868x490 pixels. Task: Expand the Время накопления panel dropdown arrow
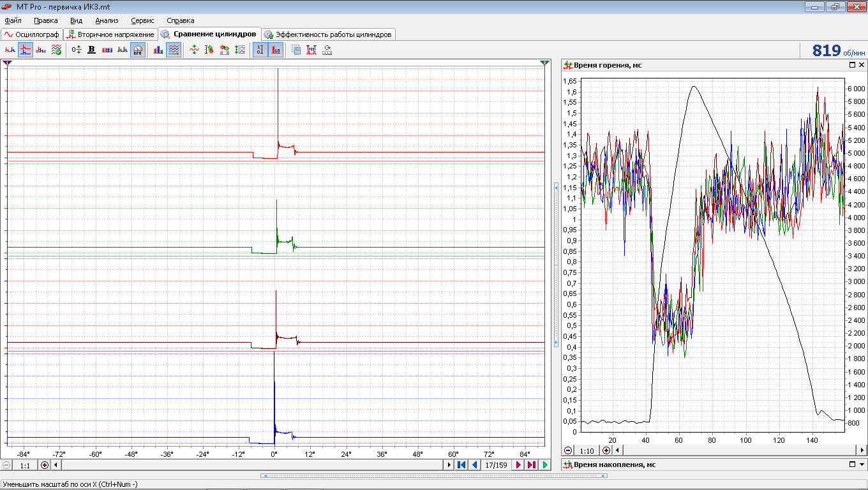(862, 464)
